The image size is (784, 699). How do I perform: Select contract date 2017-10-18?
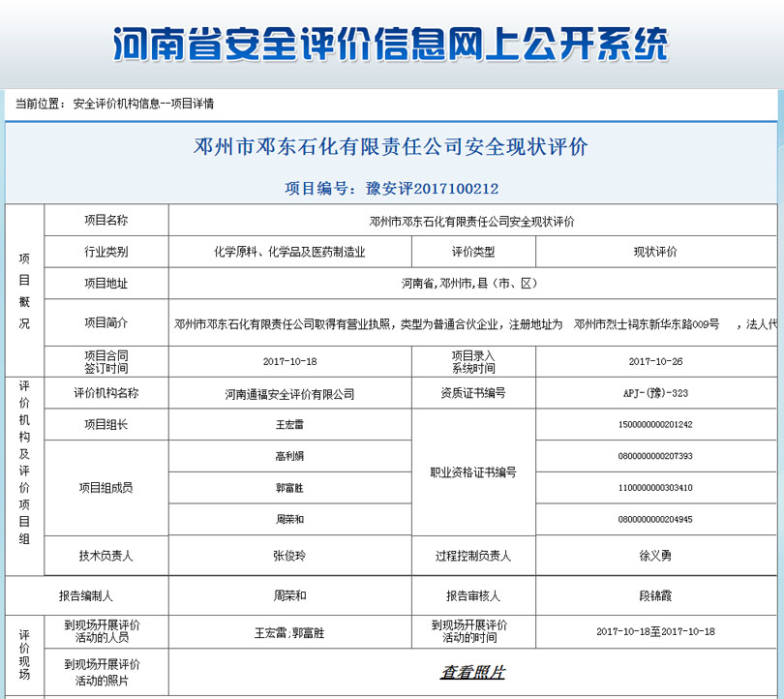[x=290, y=361]
